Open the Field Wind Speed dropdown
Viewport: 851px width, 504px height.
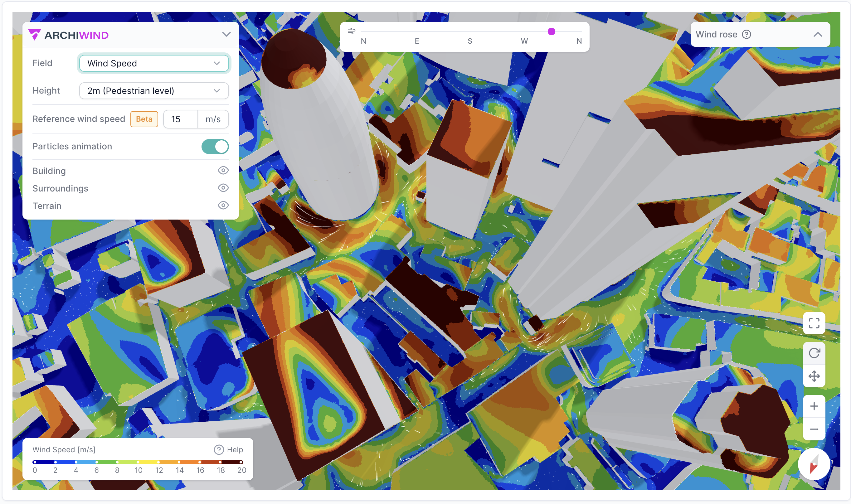point(153,63)
